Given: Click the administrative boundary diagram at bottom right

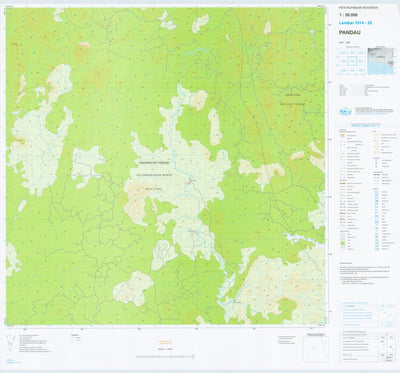Looking at the screenshot, I should tap(316, 348).
